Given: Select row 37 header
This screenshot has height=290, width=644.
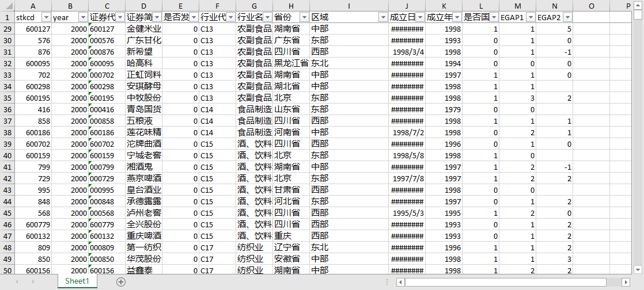Looking at the screenshot, I should 7,121.
